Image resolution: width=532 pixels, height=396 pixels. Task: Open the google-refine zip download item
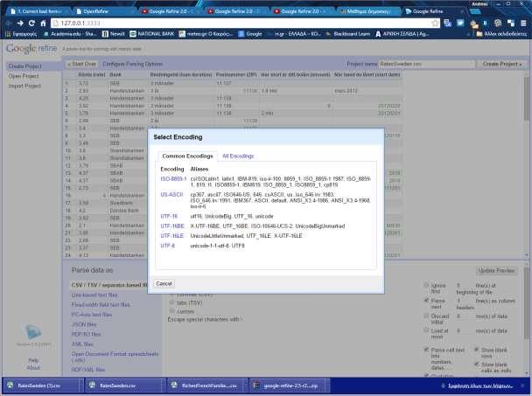pos(290,386)
